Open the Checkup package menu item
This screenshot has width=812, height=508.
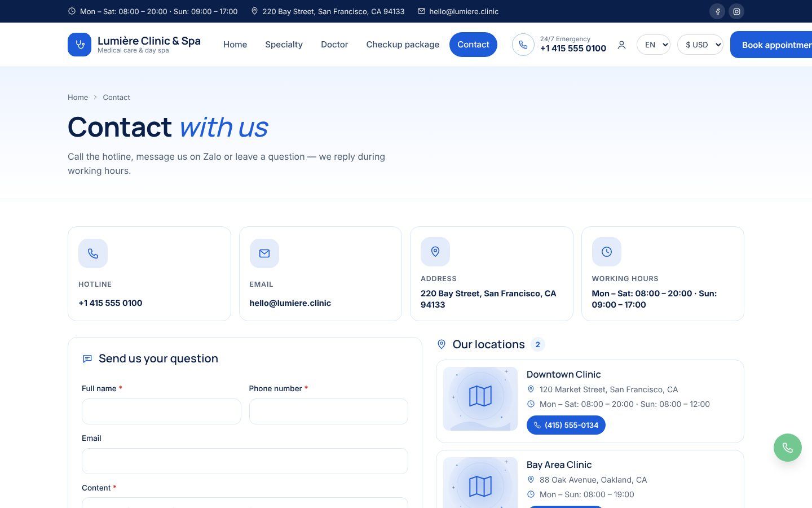(403, 45)
